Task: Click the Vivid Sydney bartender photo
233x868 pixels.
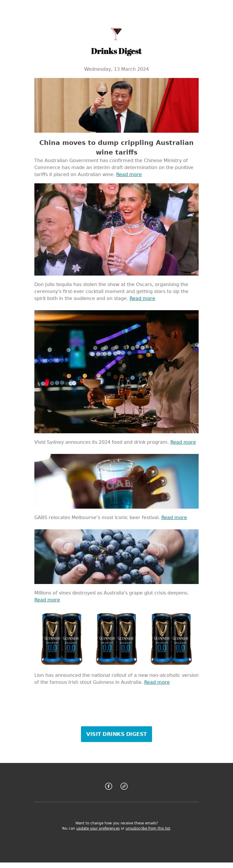Action: tap(116, 372)
